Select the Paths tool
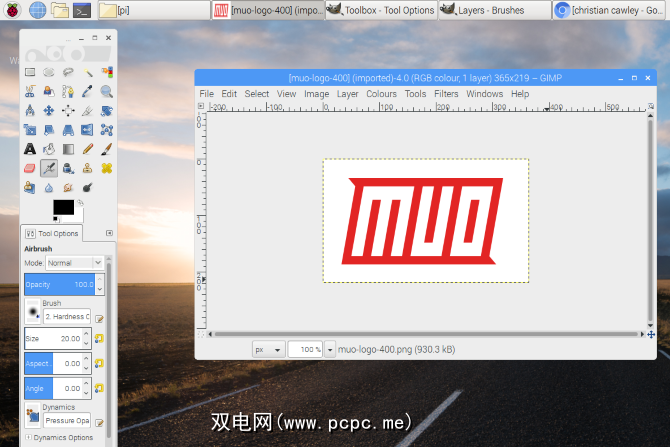 (68, 91)
